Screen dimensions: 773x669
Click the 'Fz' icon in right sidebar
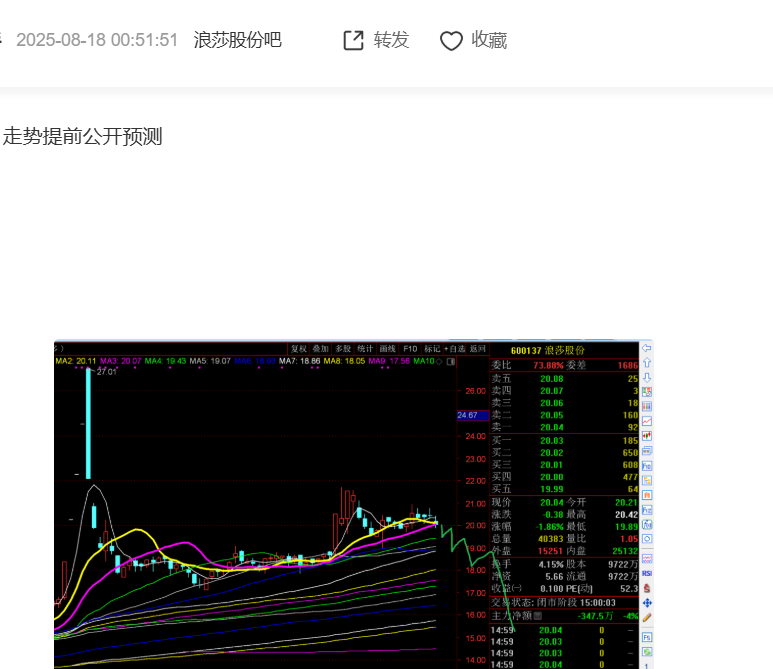647,510
